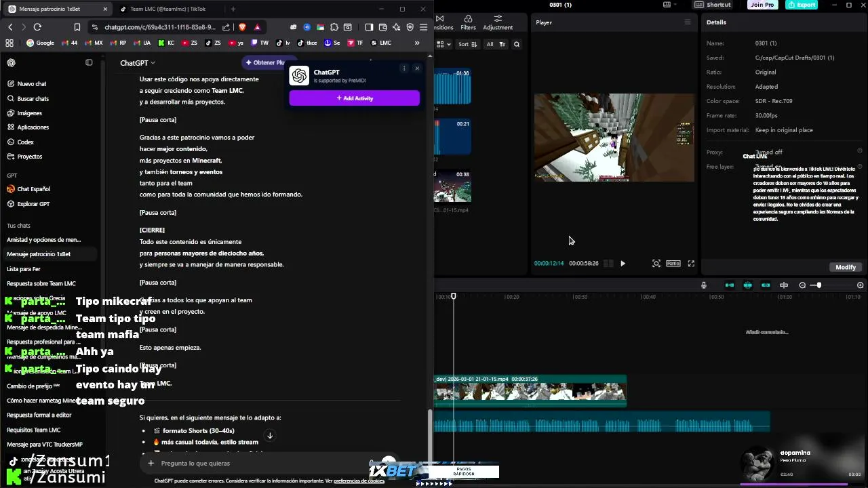The height and width of the screenshot is (488, 868).
Task: Reload the ChatGPT page
Action: pos(37,27)
